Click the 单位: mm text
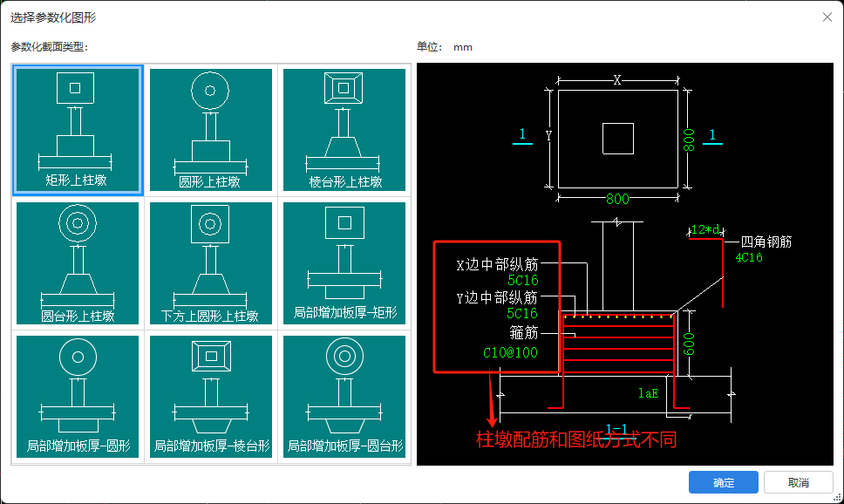The height and width of the screenshot is (504, 844). [445, 47]
